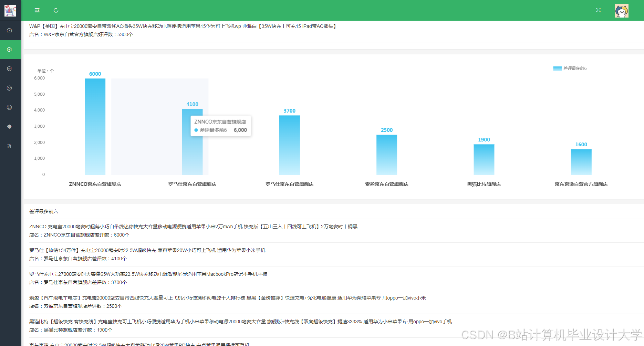
Task: Click the 索盈 差评数：2500个 line
Action: point(75,306)
